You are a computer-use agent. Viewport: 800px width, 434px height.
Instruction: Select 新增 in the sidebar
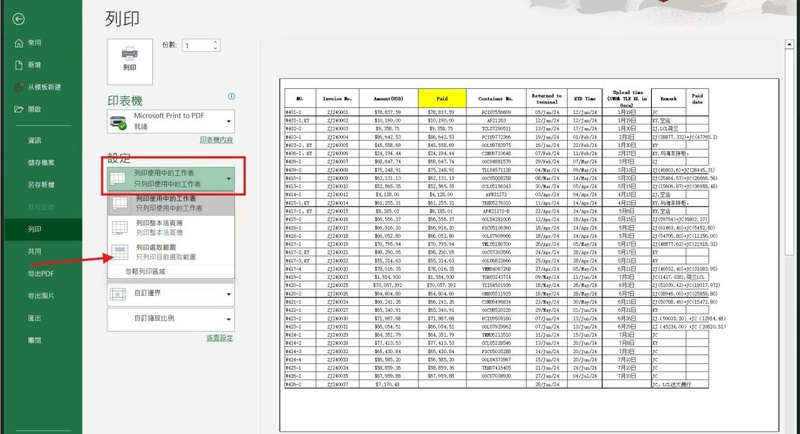click(34, 64)
